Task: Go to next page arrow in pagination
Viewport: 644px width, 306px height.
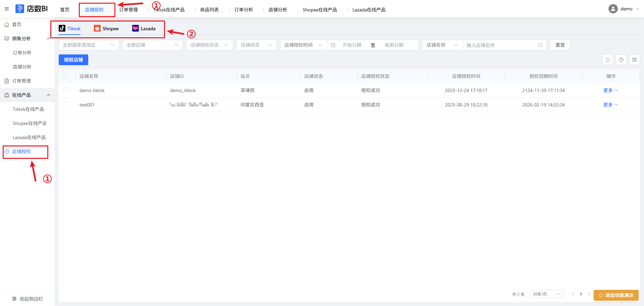Action: point(589,294)
